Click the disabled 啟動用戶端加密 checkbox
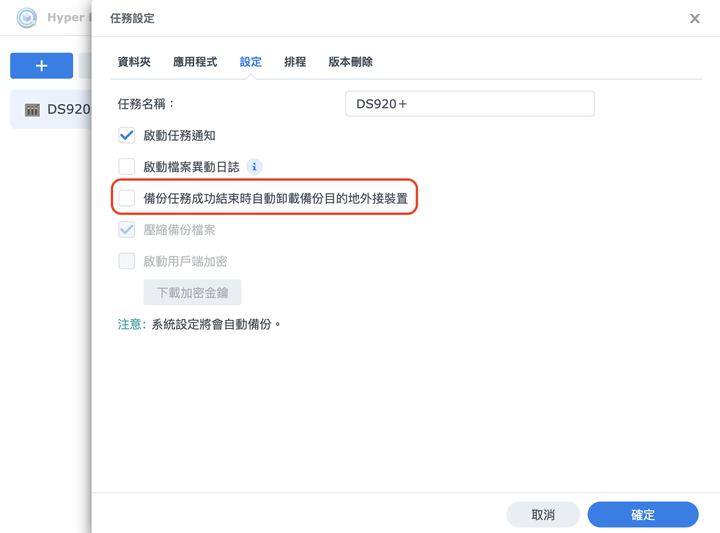Screen dimensions: 720x533 pyautogui.click(x=127, y=261)
